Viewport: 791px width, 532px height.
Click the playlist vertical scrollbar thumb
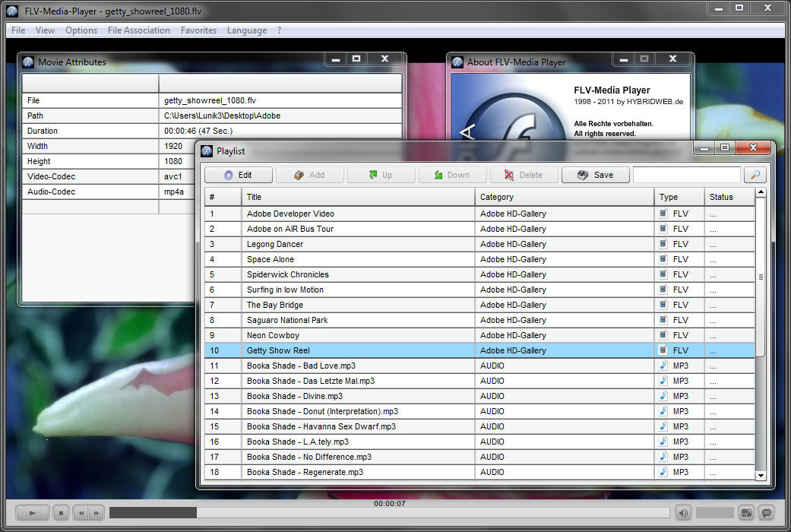click(x=761, y=277)
